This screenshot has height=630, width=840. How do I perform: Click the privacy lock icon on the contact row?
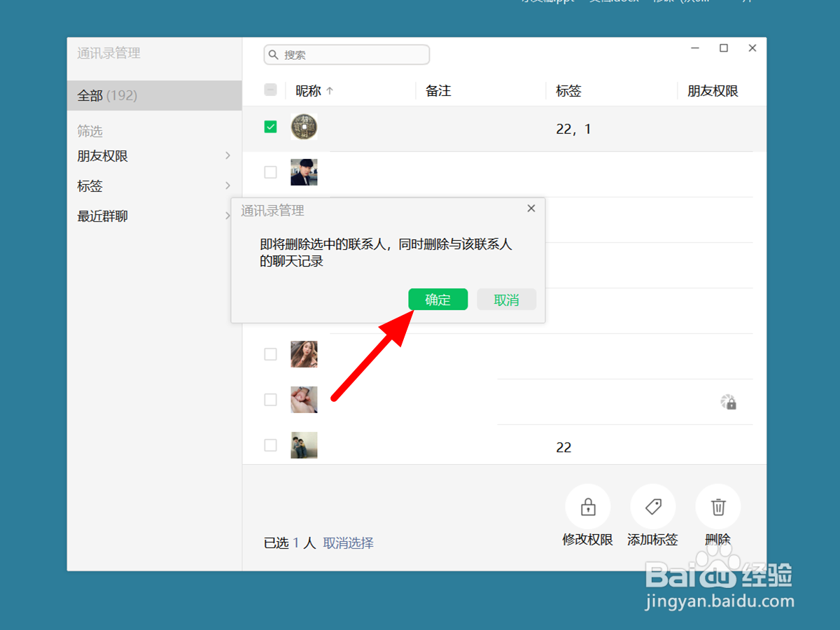click(729, 402)
